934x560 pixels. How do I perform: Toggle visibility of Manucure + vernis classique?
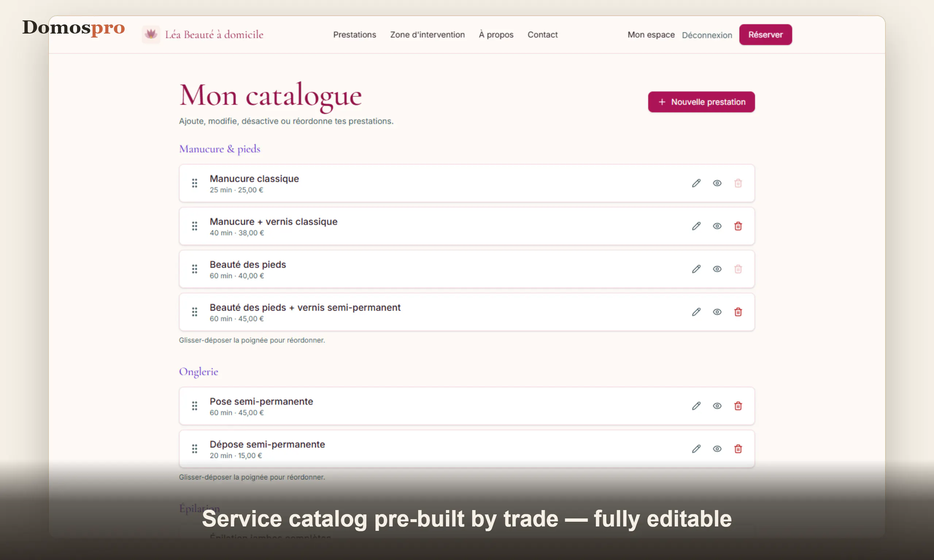pyautogui.click(x=717, y=226)
